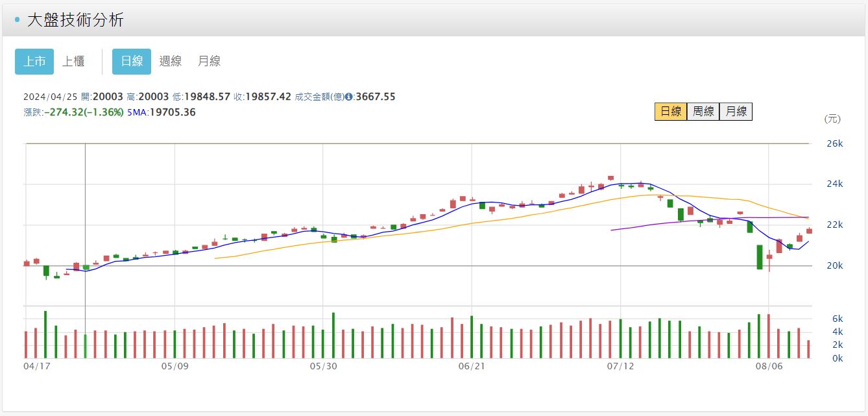
Task: Click the info icon beside 成交金額(億)
Action: pyautogui.click(x=349, y=97)
